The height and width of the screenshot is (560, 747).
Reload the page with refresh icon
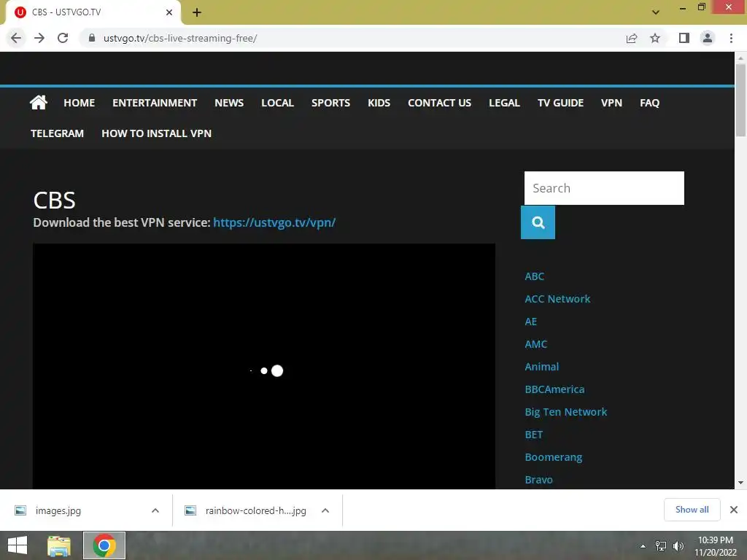[63, 38]
